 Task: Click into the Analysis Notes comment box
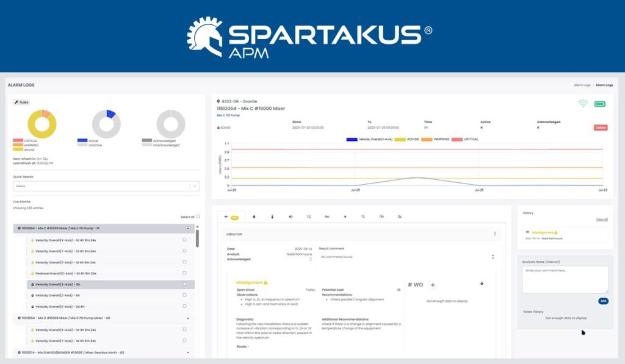[565, 280]
